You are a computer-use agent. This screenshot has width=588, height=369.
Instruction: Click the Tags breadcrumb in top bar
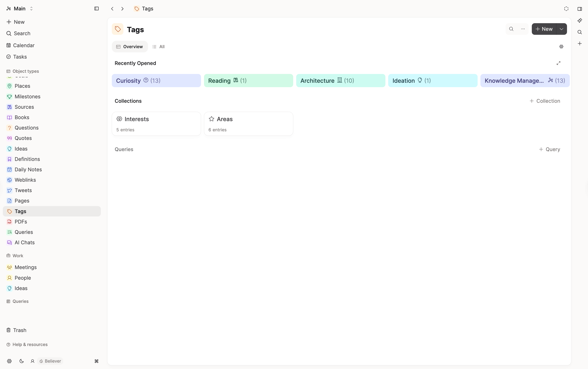point(144,9)
